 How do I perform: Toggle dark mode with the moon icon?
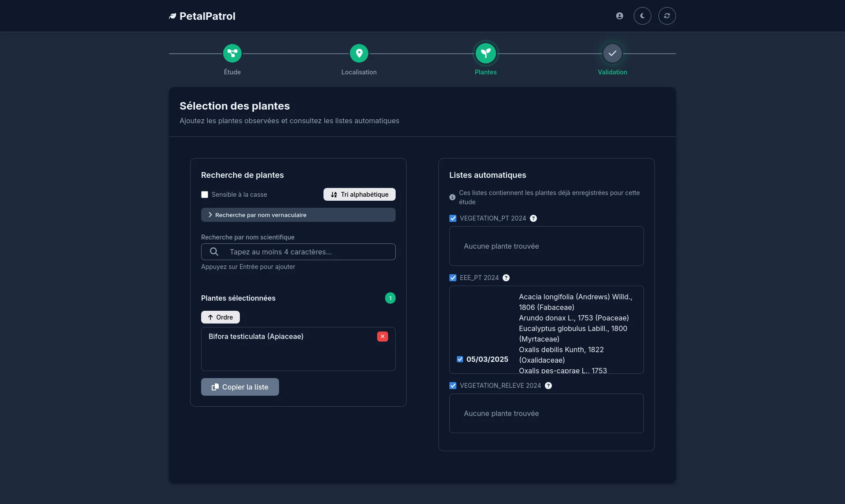tap(643, 16)
